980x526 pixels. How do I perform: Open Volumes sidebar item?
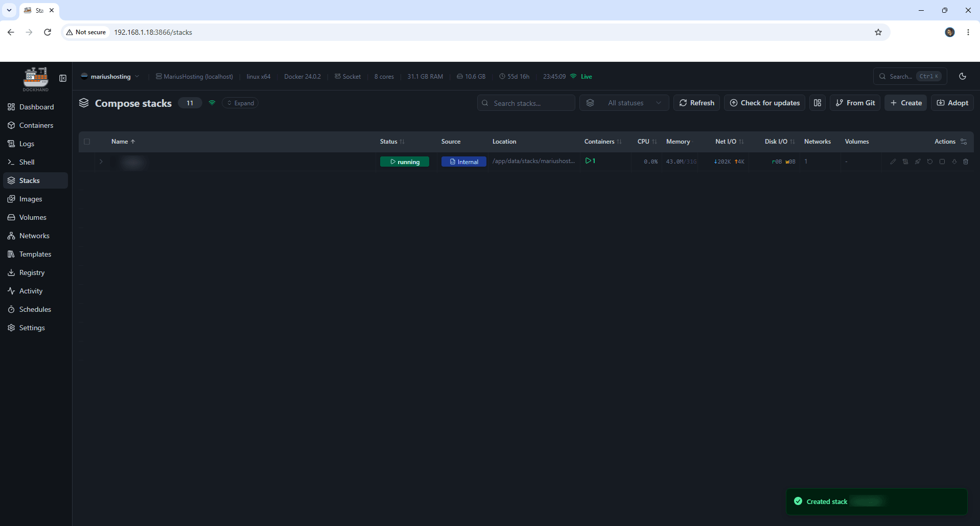pos(36,217)
